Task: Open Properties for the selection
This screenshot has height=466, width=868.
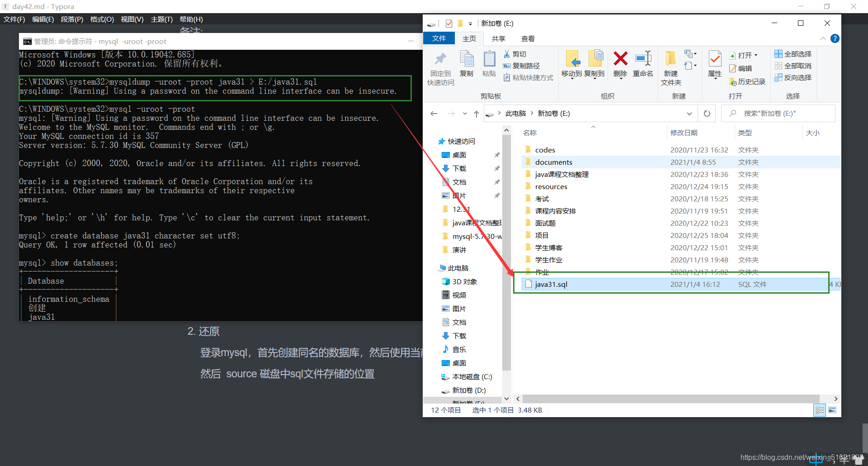Action: (714, 65)
